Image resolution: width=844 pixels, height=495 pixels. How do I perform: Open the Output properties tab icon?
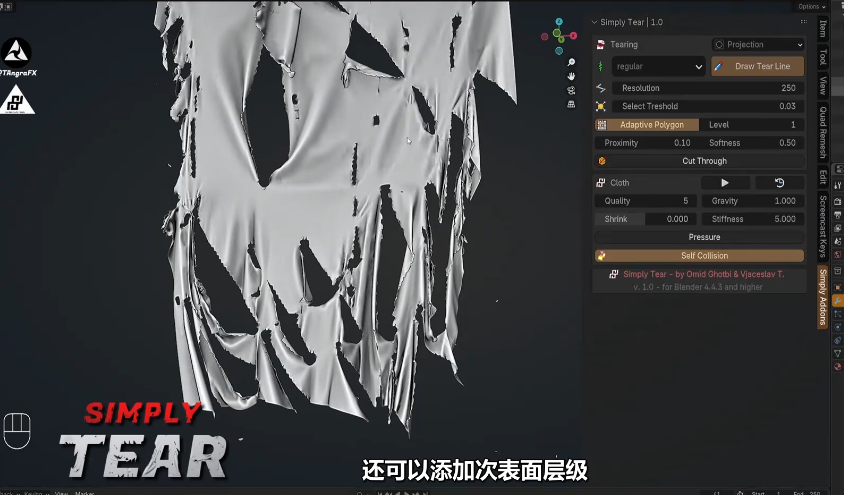pos(838,215)
